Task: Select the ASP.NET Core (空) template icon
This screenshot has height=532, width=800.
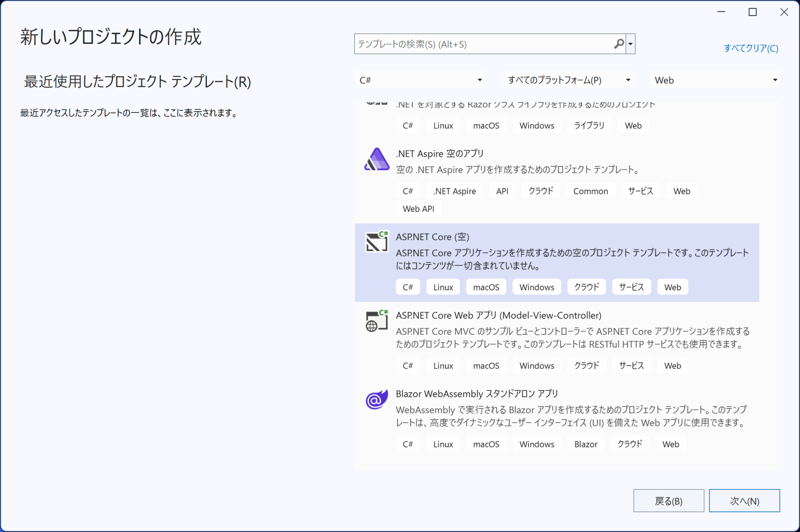Action: [377, 242]
